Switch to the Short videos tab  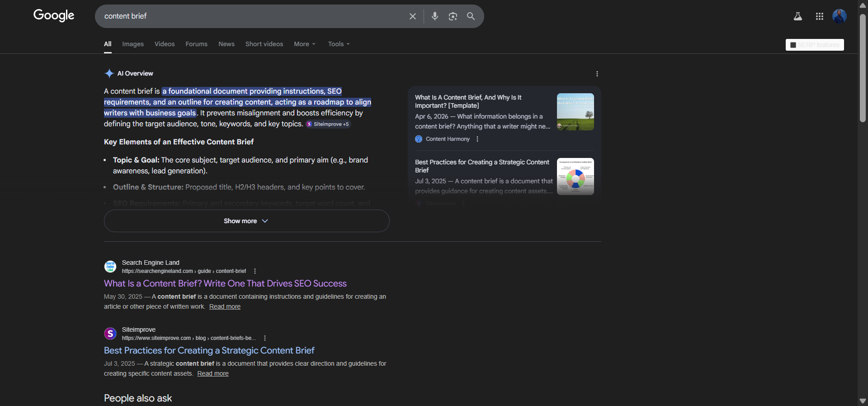(264, 44)
